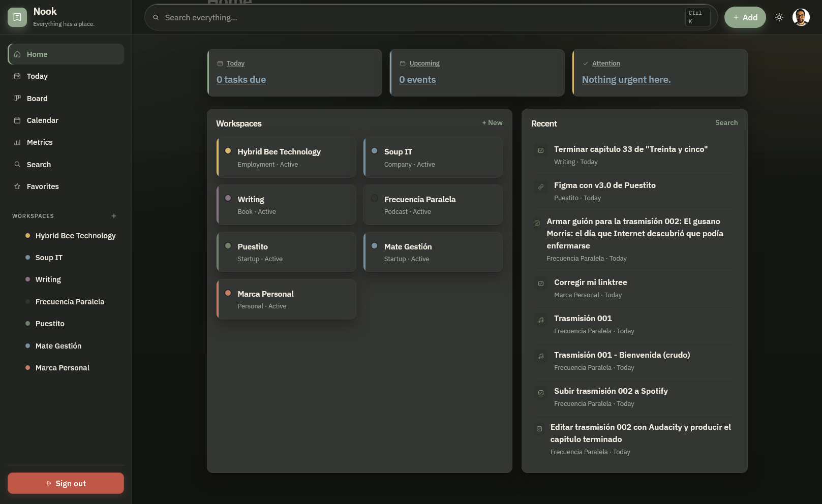Click the magnifier icon in search bar
This screenshot has height=504, width=822.
tap(156, 17)
